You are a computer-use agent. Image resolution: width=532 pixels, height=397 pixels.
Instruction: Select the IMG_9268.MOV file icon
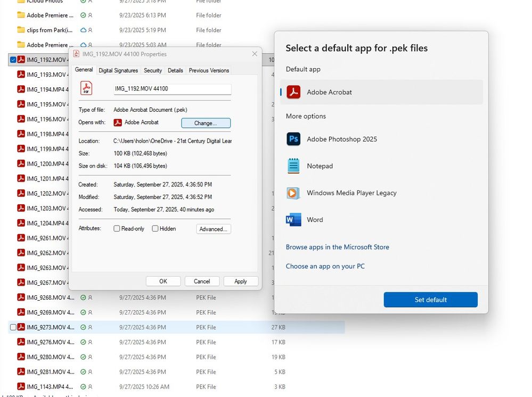coord(21,297)
